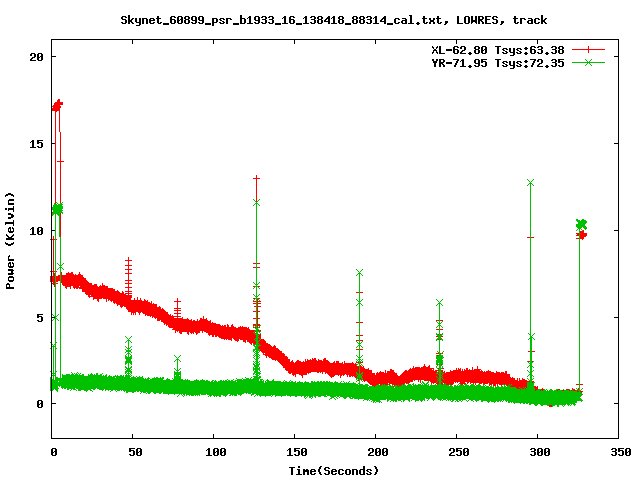Click the green spike top near 190 seconds

[x=359, y=273]
